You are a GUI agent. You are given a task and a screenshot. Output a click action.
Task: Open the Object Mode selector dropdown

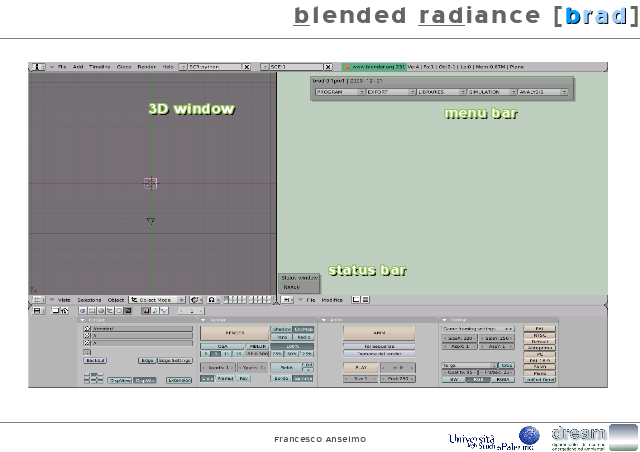point(157,299)
